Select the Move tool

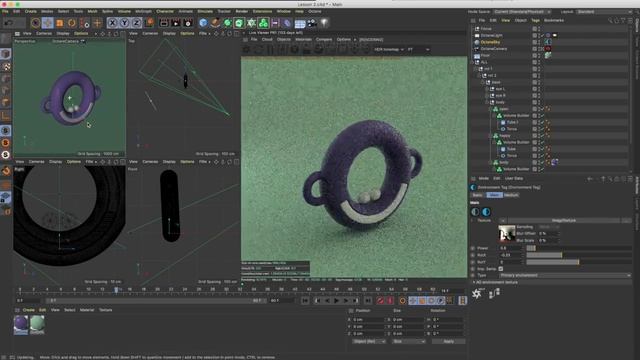click(47, 23)
